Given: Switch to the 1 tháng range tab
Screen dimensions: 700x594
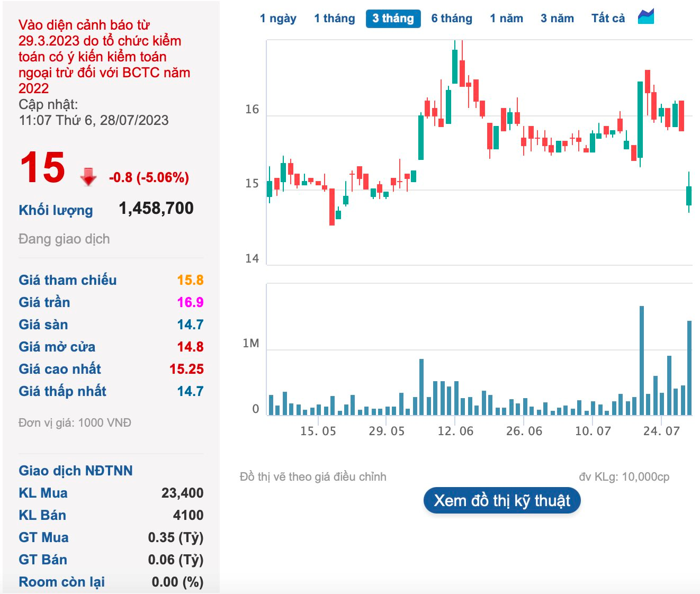Looking at the screenshot, I should [335, 19].
